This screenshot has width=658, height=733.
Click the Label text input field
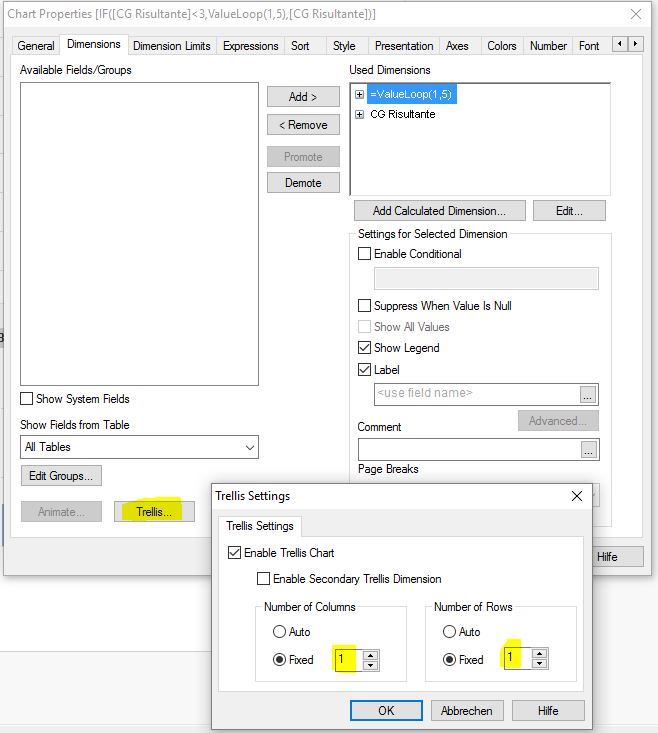point(477,394)
